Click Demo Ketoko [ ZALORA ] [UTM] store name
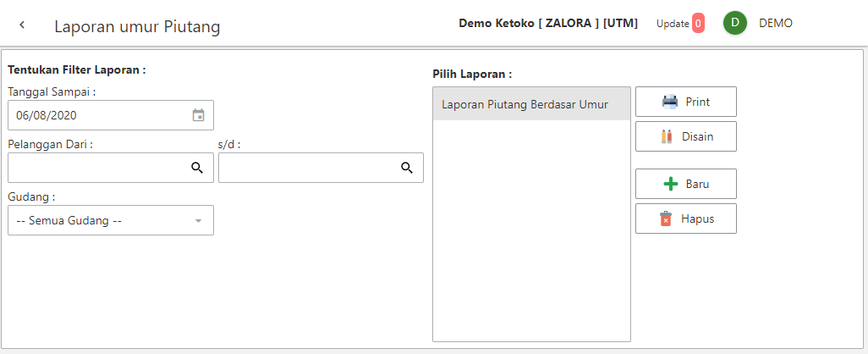Viewport: 868px width, 354px height. point(548,24)
